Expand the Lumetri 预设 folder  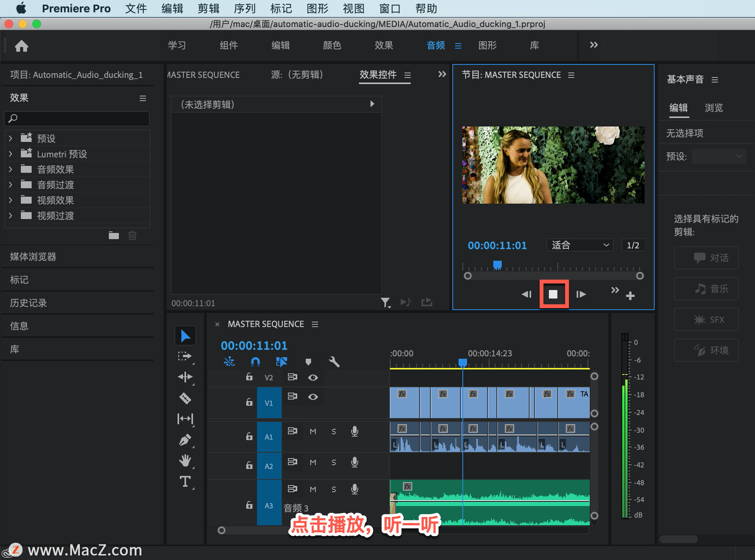[11, 154]
